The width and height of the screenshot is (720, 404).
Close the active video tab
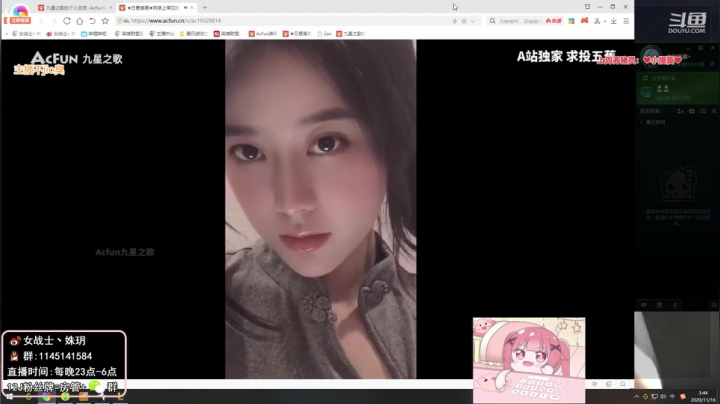[x=192, y=8]
